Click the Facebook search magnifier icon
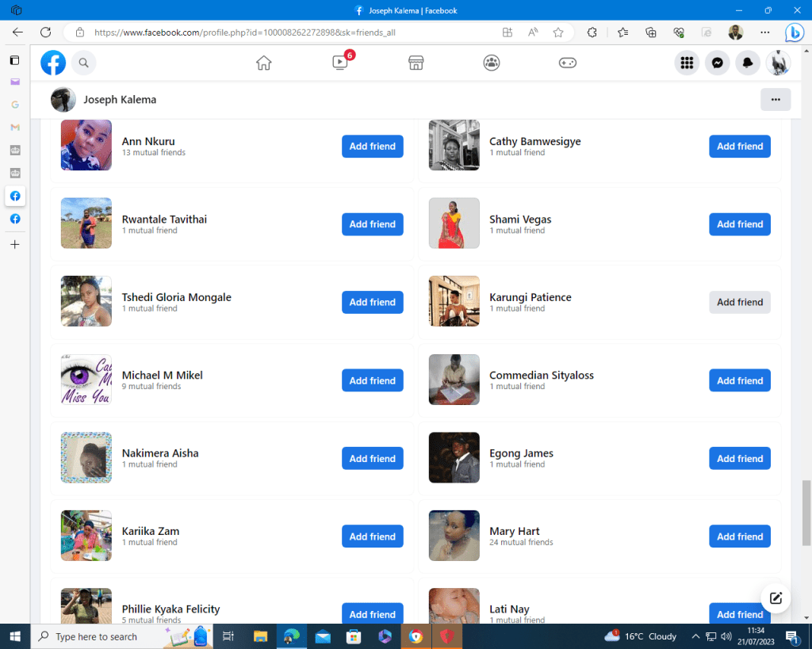812x649 pixels. 83,63
